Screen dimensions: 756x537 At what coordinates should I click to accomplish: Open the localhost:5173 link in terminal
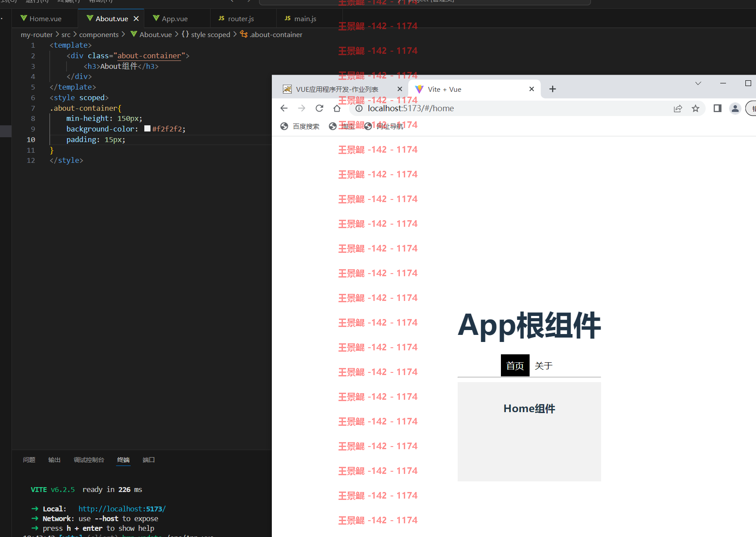click(122, 509)
